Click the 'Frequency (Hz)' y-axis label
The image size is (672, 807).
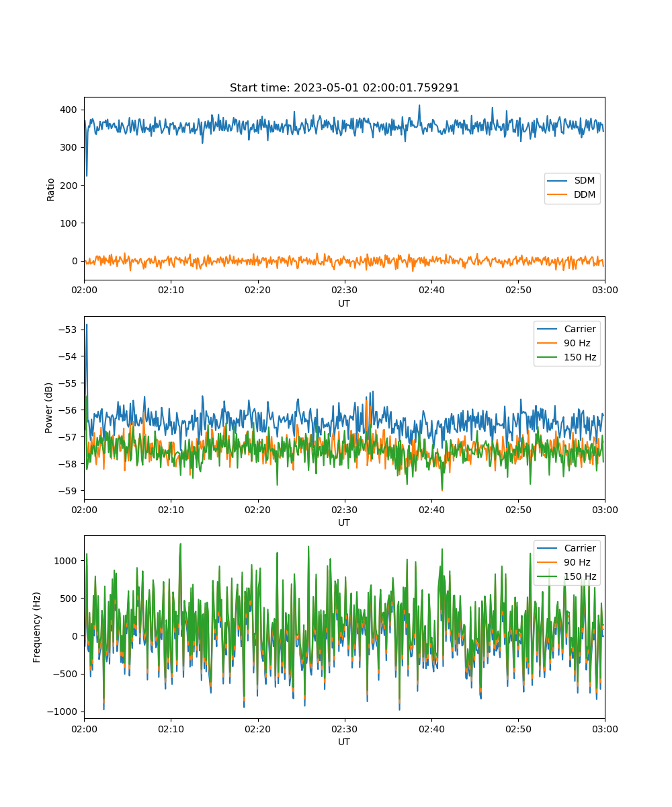point(37,627)
